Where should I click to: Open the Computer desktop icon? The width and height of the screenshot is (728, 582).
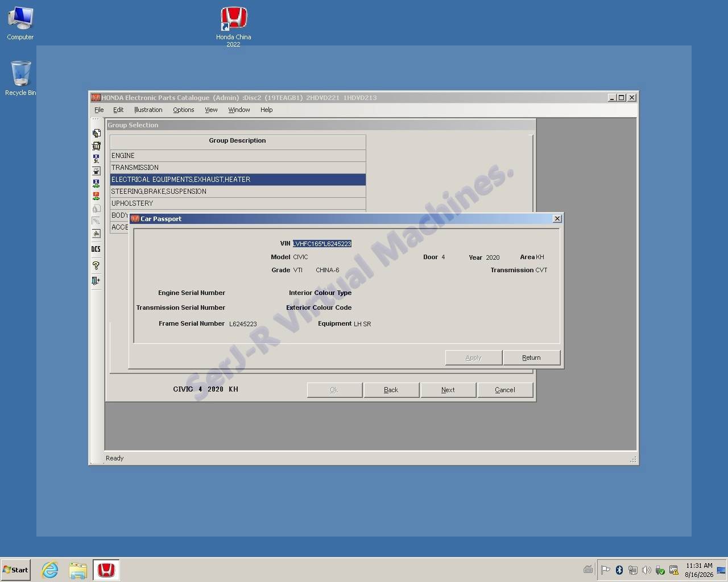20,23
